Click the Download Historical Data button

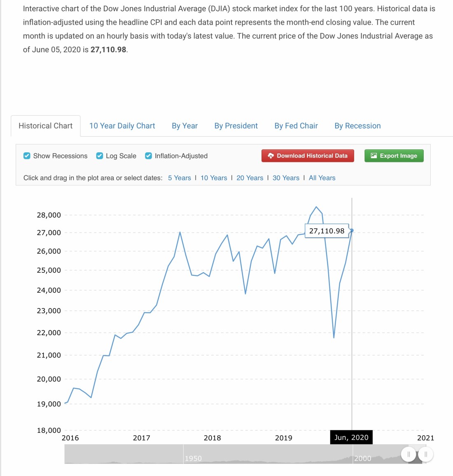[x=308, y=156]
